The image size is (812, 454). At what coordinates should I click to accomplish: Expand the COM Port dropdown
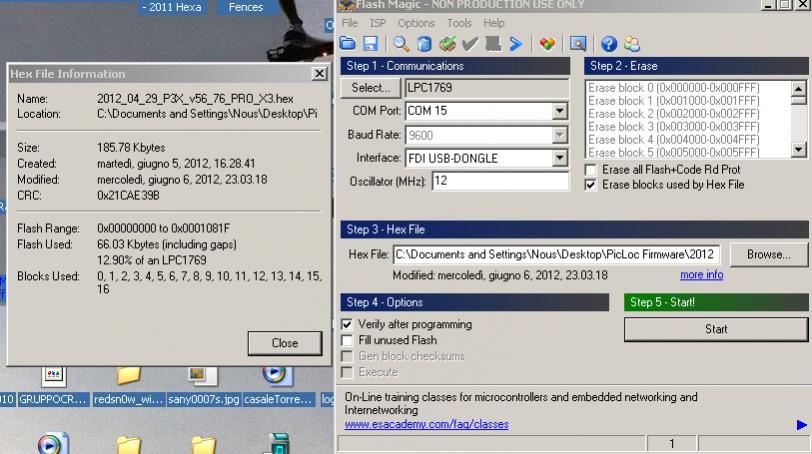pyautogui.click(x=559, y=111)
